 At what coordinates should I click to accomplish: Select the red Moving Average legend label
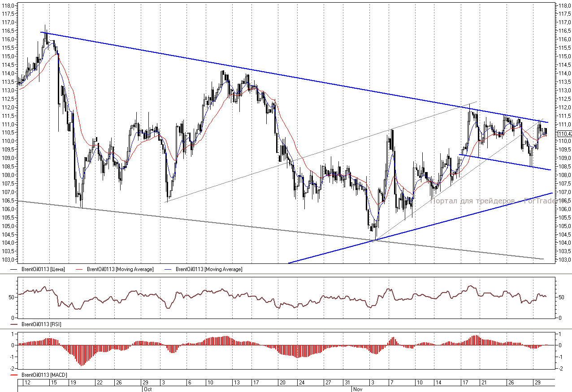coord(120,269)
